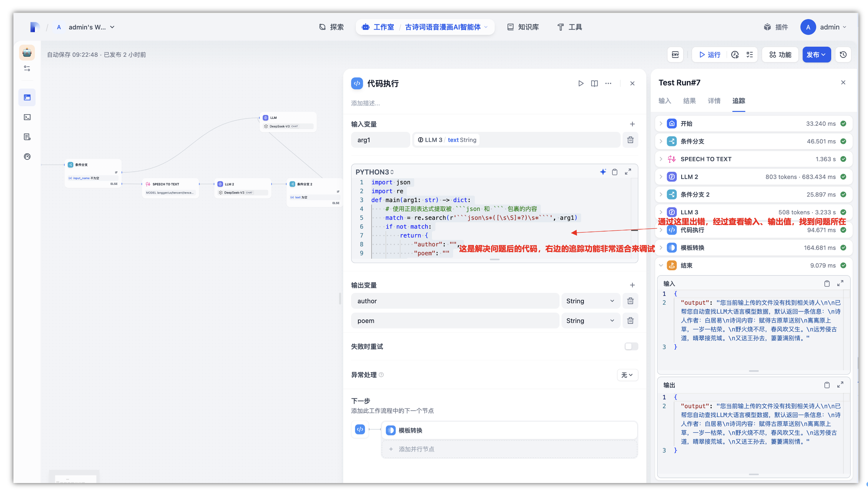
Task: Toggle 失败时重试 switch
Action: click(631, 347)
